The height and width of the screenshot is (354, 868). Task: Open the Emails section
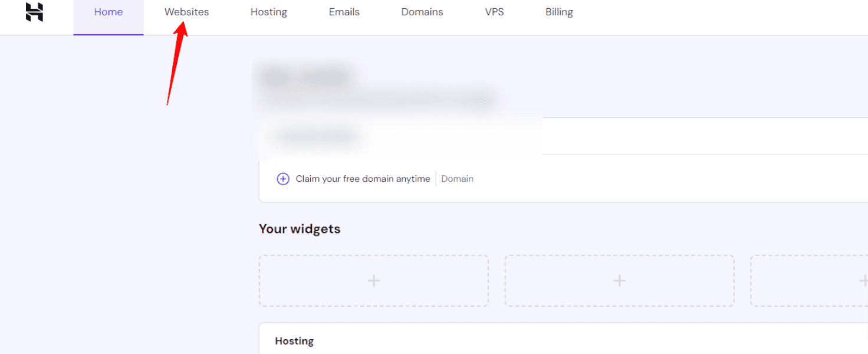pyautogui.click(x=344, y=11)
